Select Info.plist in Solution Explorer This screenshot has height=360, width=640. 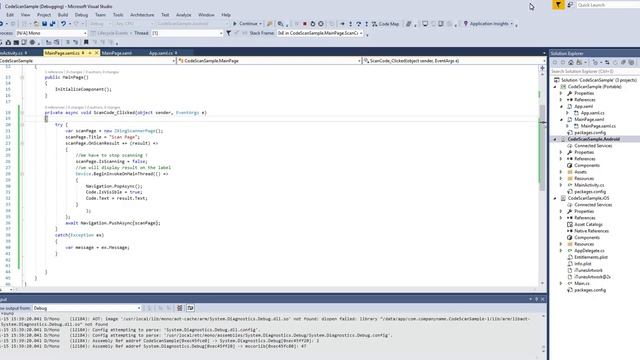582,264
